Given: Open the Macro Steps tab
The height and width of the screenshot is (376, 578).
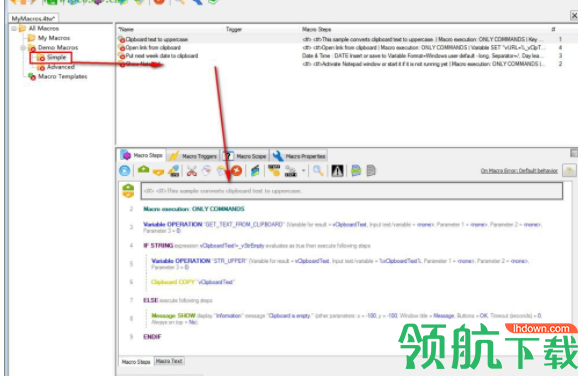Looking at the screenshot, I should [142, 156].
